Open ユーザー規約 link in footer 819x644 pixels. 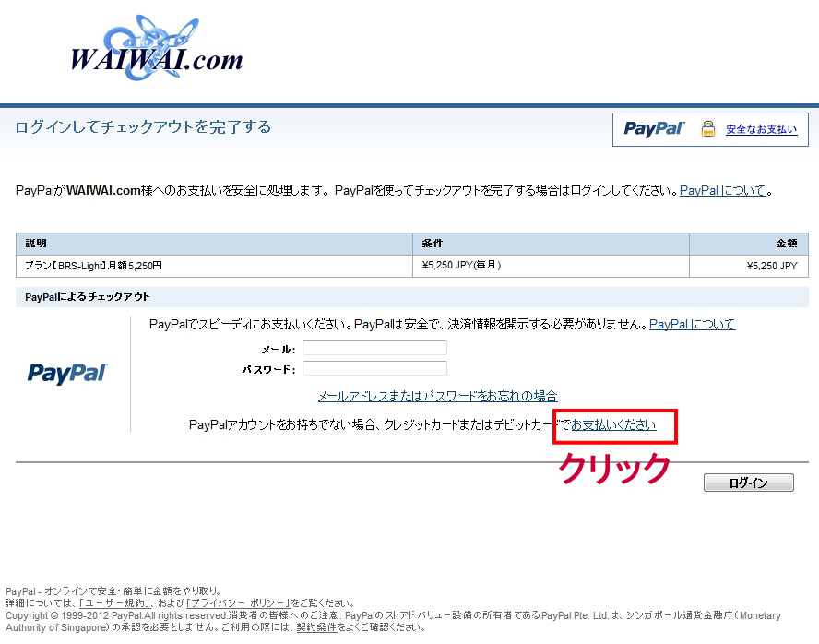[x=115, y=603]
